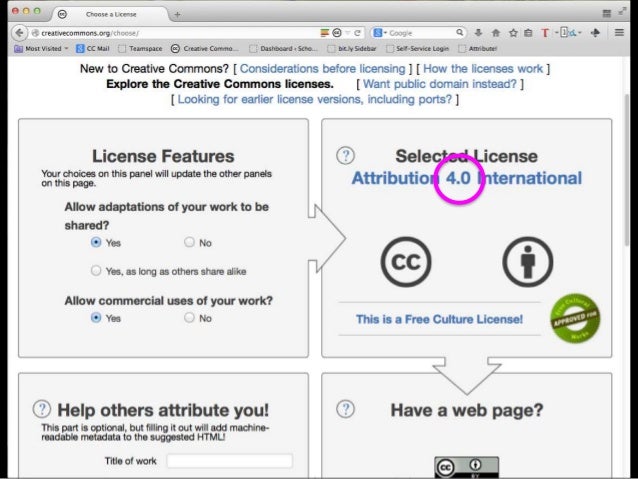The image size is (638, 479).
Task: Open Looking for earlier license versions link
Action: coord(315,99)
